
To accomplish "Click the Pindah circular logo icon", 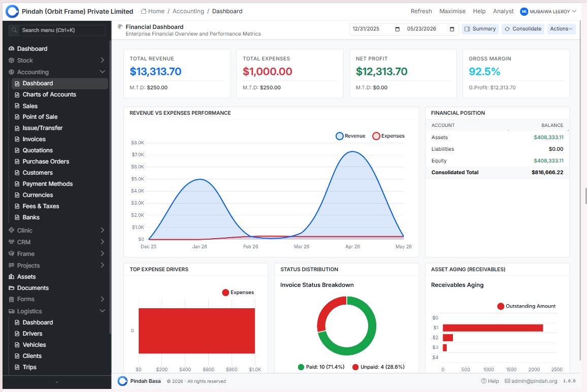I will (12, 11).
